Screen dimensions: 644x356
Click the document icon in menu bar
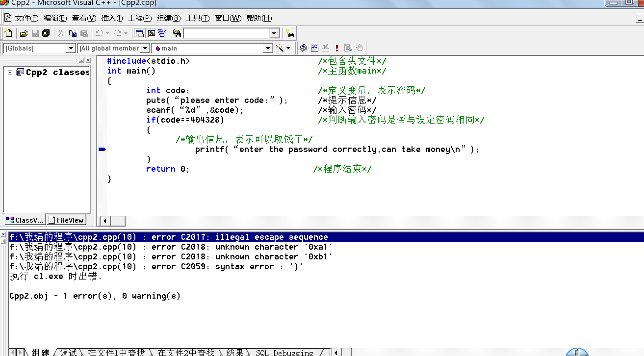tap(8, 18)
